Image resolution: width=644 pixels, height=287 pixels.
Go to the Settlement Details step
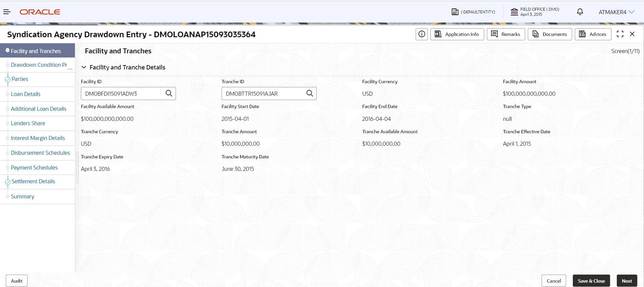37,182
